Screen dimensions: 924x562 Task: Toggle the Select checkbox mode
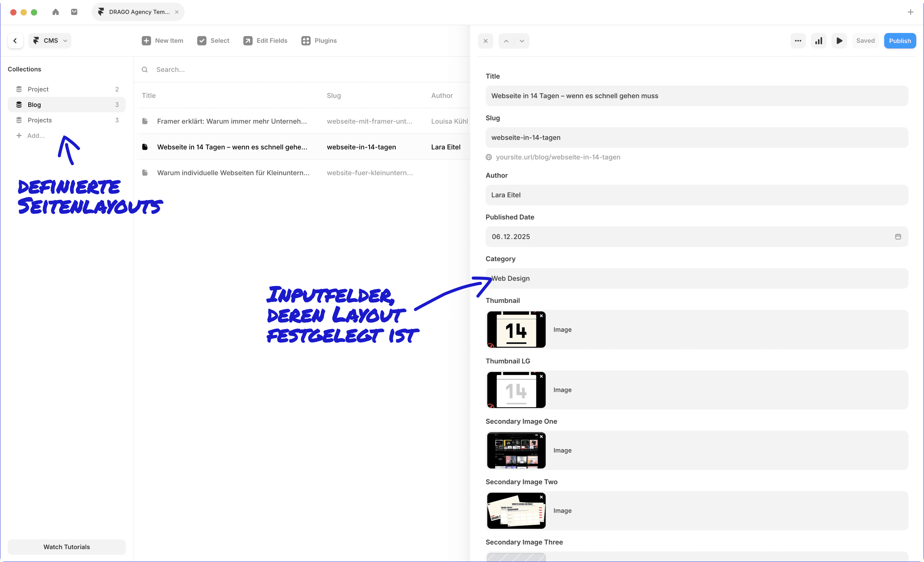coord(202,40)
